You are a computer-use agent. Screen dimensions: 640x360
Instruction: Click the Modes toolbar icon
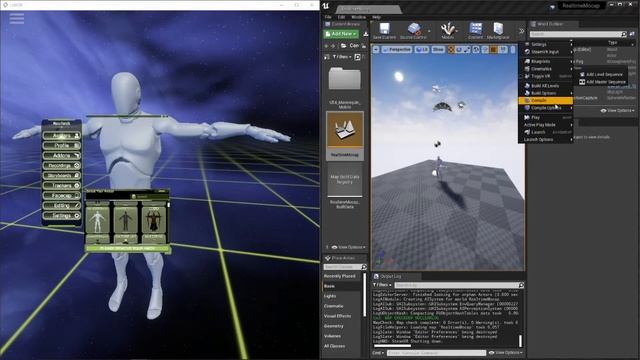pyautogui.click(x=448, y=31)
